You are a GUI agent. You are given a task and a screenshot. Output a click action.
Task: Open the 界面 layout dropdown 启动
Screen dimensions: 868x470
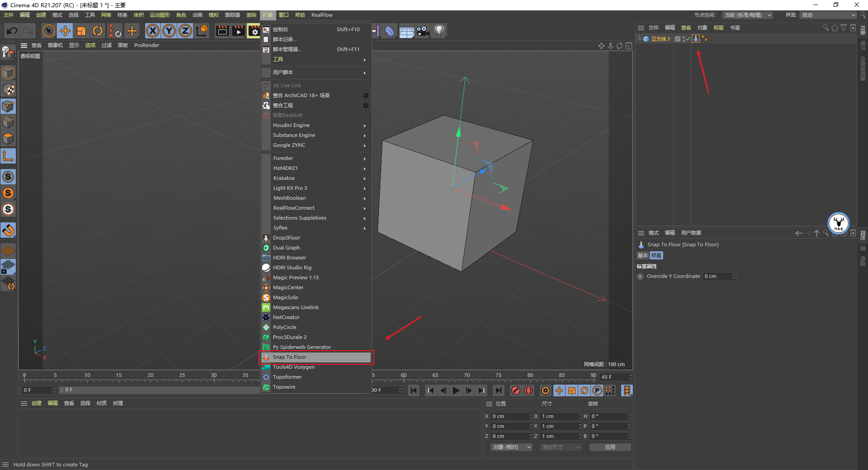coord(828,15)
